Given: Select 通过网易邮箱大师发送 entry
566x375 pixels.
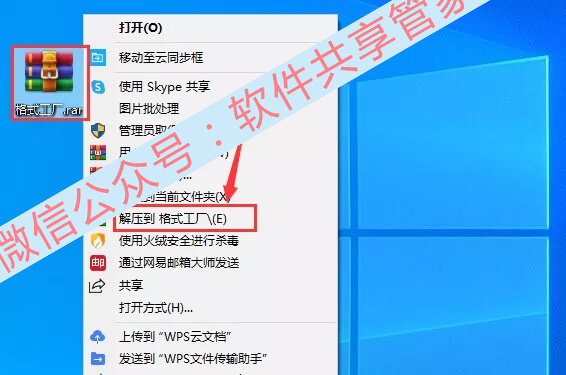Looking at the screenshot, I should (179, 263).
